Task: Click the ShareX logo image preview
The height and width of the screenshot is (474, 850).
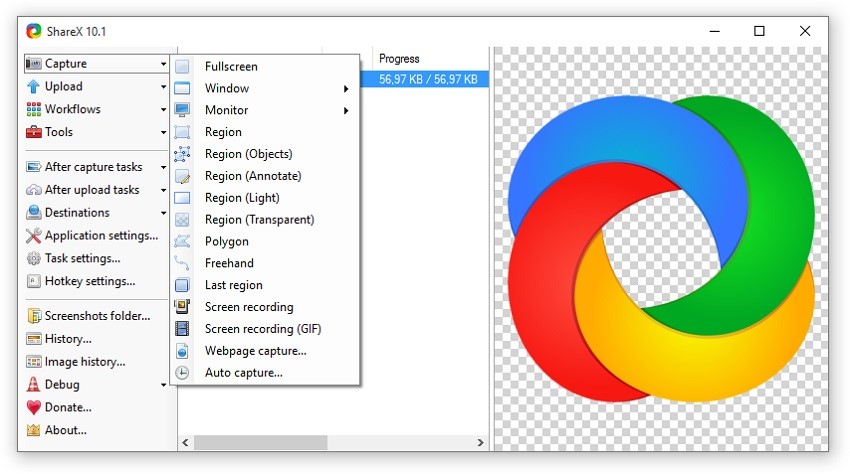Action: tap(661, 249)
